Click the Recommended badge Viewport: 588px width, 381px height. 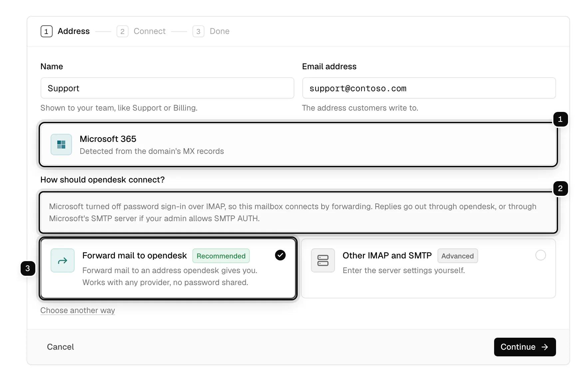(x=221, y=256)
